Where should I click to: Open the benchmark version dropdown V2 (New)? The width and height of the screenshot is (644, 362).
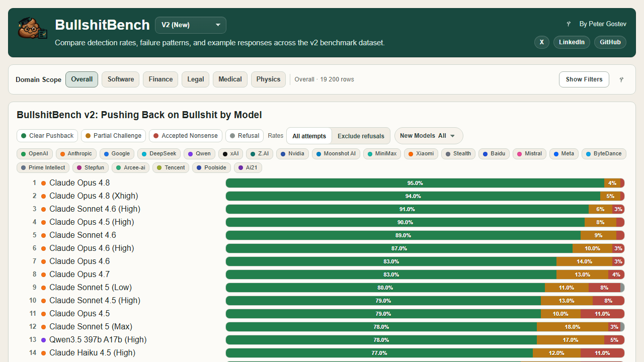coord(191,25)
